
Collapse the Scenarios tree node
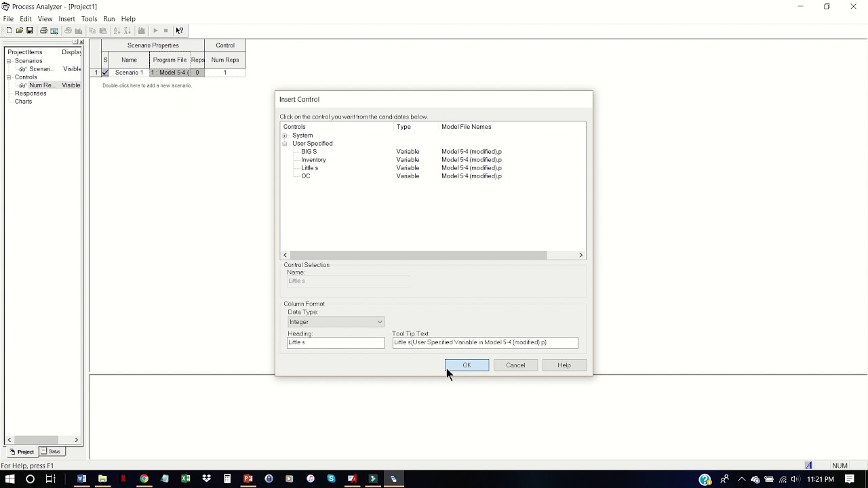(9, 61)
